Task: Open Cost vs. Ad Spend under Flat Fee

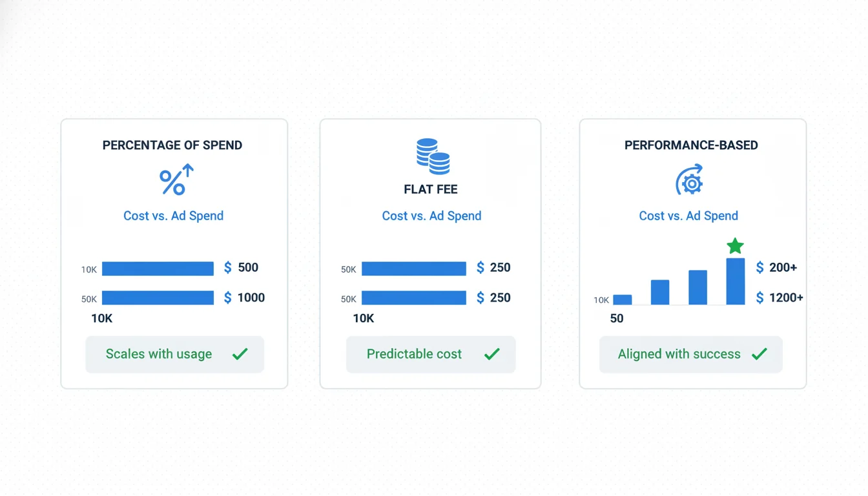Action: pyautogui.click(x=431, y=216)
